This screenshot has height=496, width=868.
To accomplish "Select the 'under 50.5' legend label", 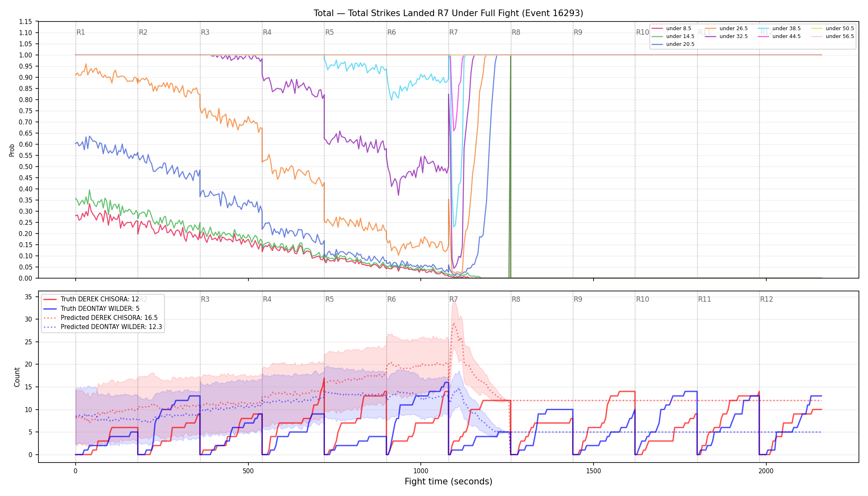I will (839, 29).
